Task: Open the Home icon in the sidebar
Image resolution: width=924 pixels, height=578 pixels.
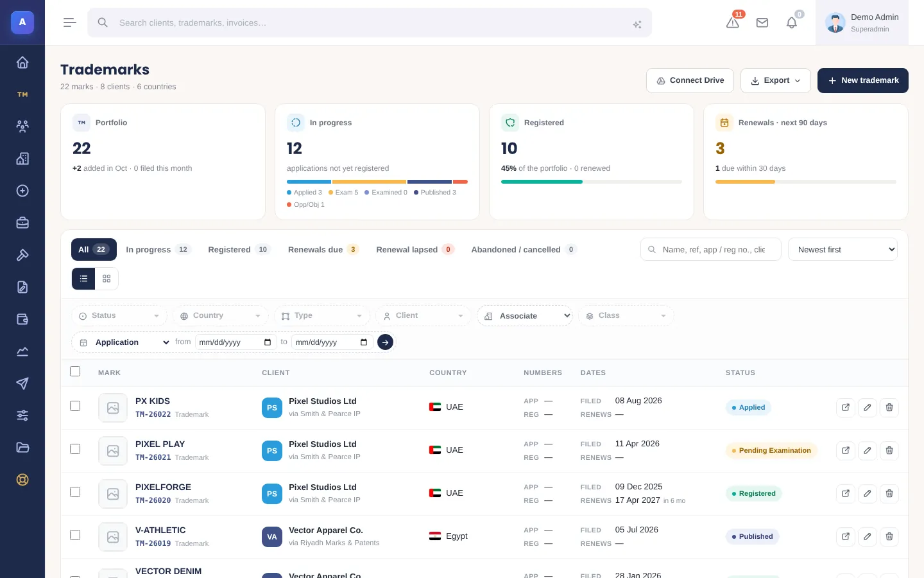Action: tap(22, 62)
